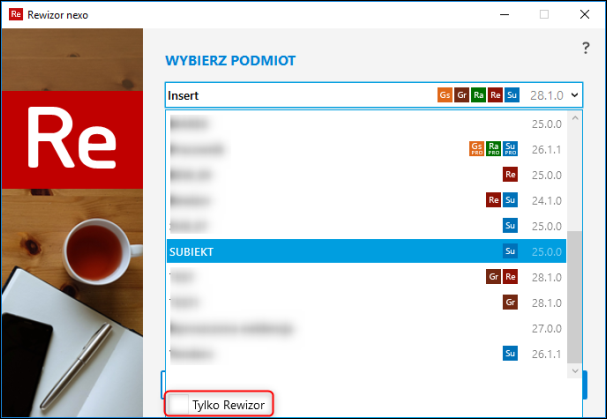Click the Re icon in the Insert field
The image size is (607, 419).
(495, 95)
